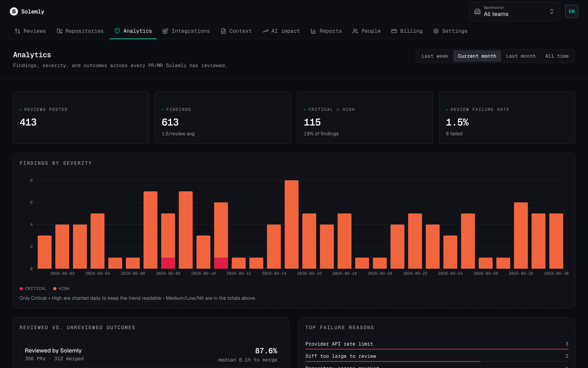This screenshot has height=368, width=588.
Task: Click the Repositories folder icon
Action: tap(60, 31)
